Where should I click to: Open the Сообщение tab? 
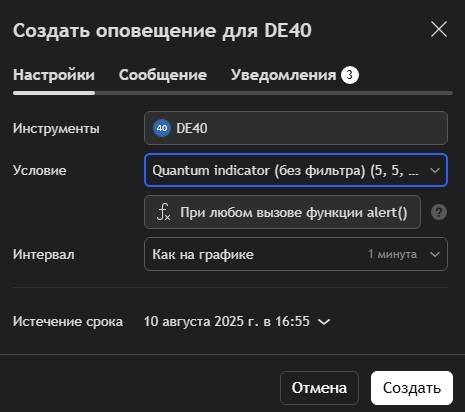163,75
